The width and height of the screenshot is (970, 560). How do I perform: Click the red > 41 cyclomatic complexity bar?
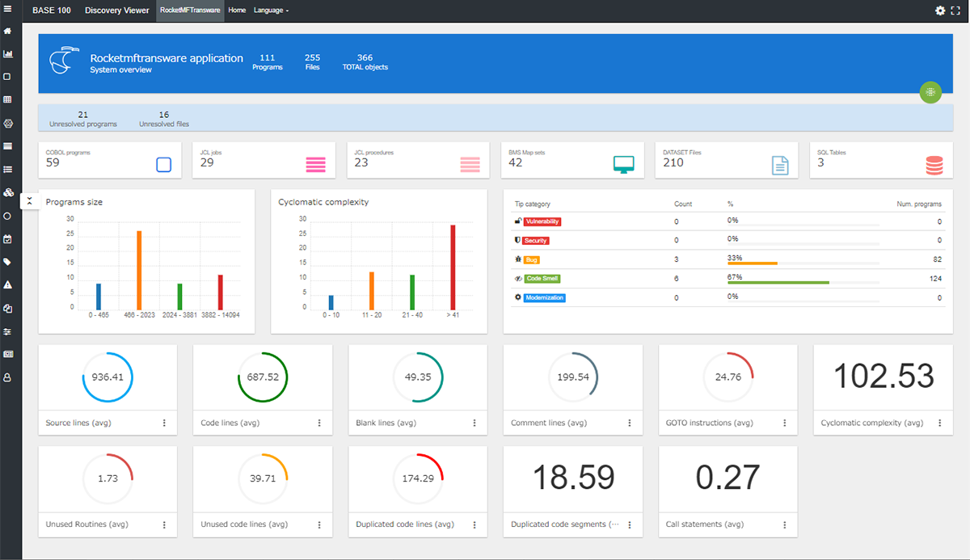coord(453,267)
